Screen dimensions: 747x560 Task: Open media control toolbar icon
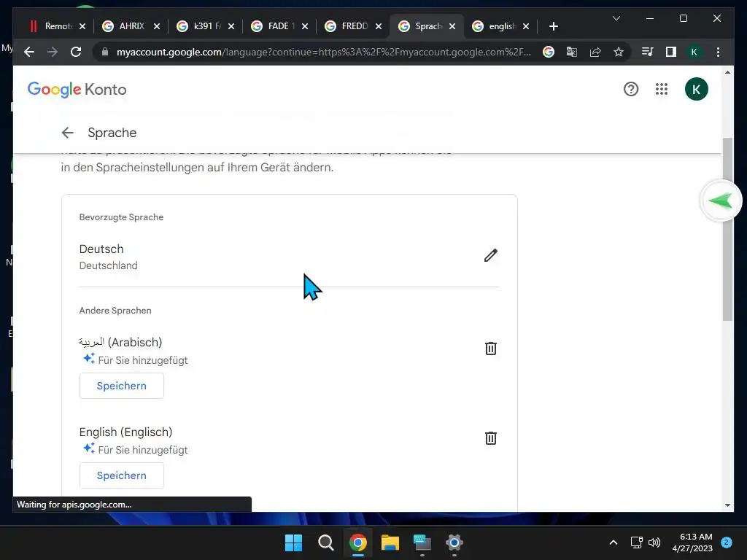click(647, 52)
